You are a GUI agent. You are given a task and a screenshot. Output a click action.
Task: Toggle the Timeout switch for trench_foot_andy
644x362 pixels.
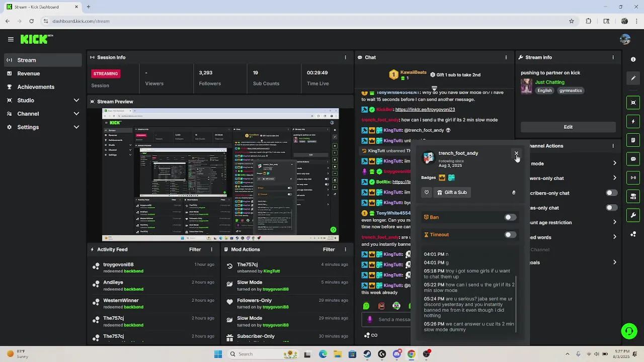click(510, 235)
